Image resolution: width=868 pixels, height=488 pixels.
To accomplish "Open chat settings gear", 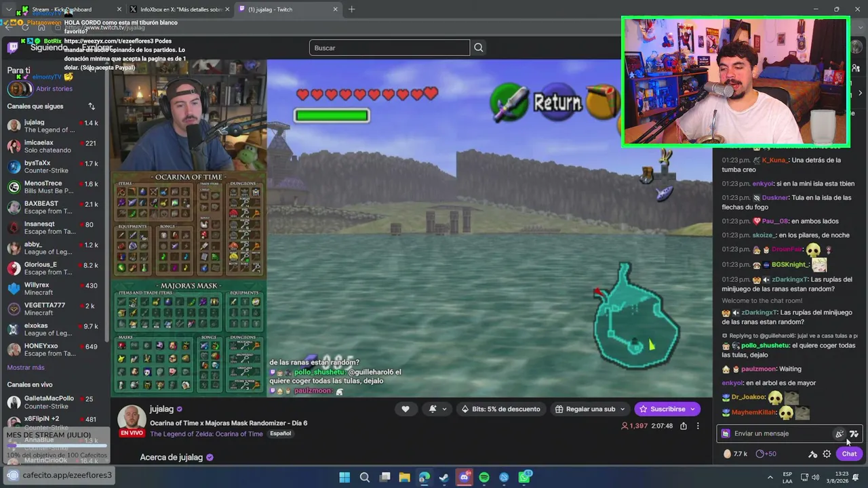I will pos(827,454).
